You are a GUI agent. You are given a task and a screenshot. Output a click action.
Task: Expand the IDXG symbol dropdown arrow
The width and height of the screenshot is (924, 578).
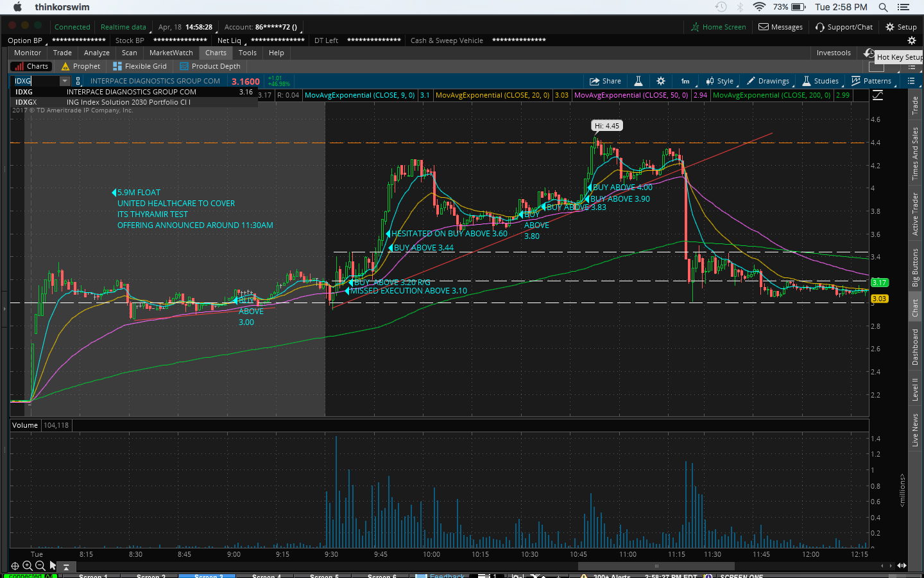65,81
